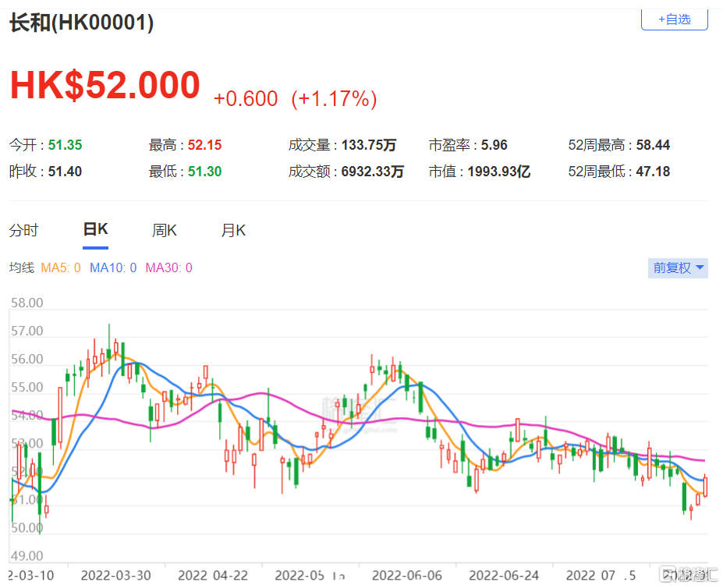Open the 月K monthly chart tab

tap(233, 230)
